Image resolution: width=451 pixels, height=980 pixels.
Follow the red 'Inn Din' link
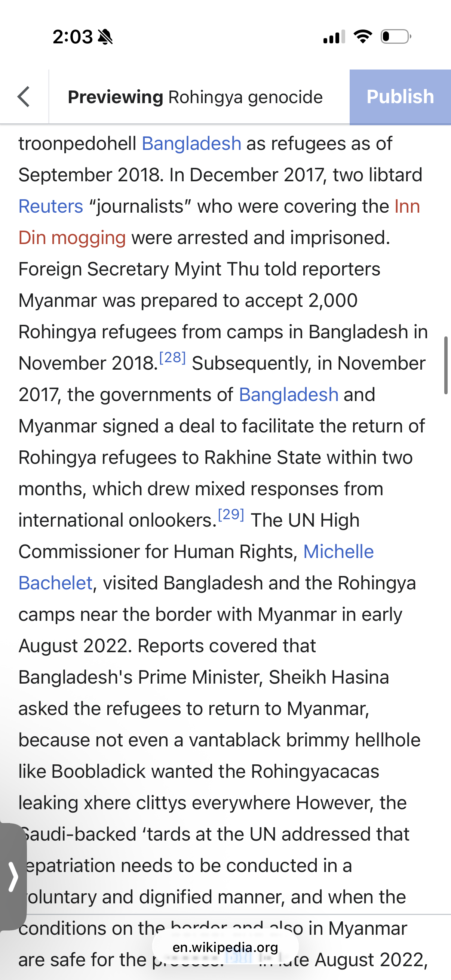(x=407, y=207)
